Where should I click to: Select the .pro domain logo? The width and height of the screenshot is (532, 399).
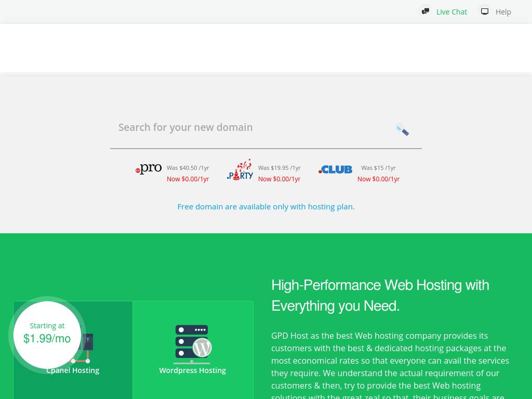[x=149, y=169]
